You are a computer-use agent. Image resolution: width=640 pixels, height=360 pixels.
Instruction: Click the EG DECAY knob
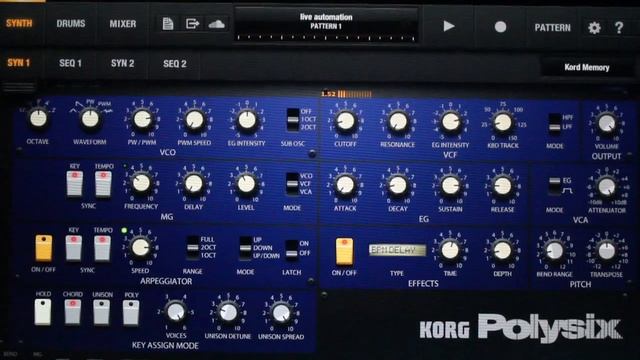tap(398, 185)
